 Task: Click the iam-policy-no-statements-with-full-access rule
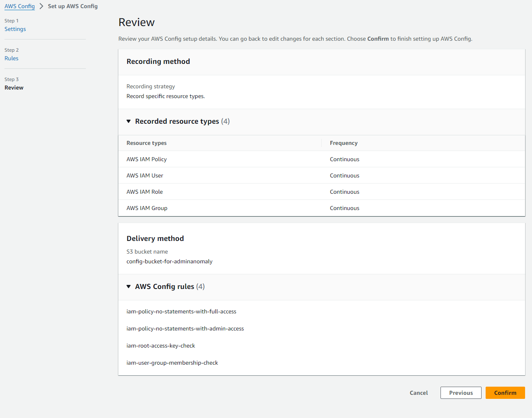click(181, 311)
